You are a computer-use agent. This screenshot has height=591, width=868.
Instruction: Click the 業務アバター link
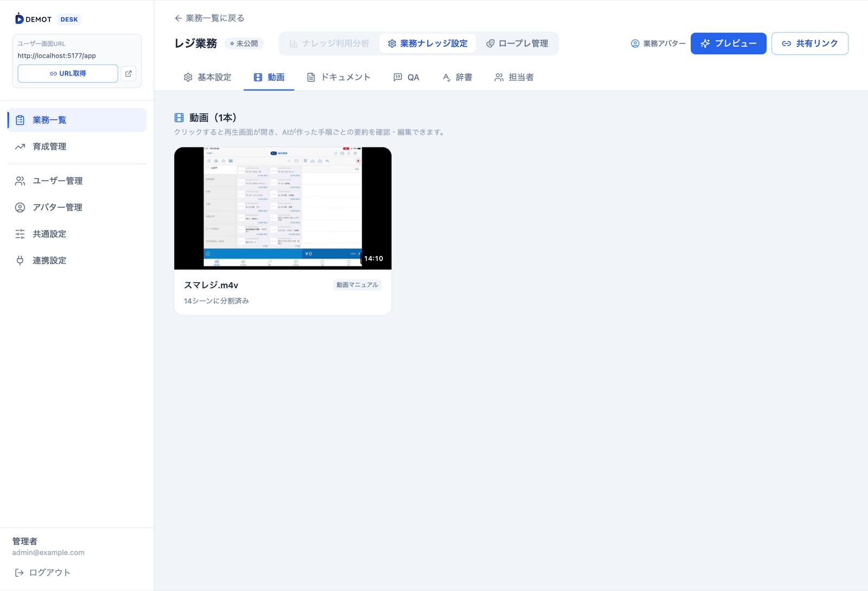658,43
